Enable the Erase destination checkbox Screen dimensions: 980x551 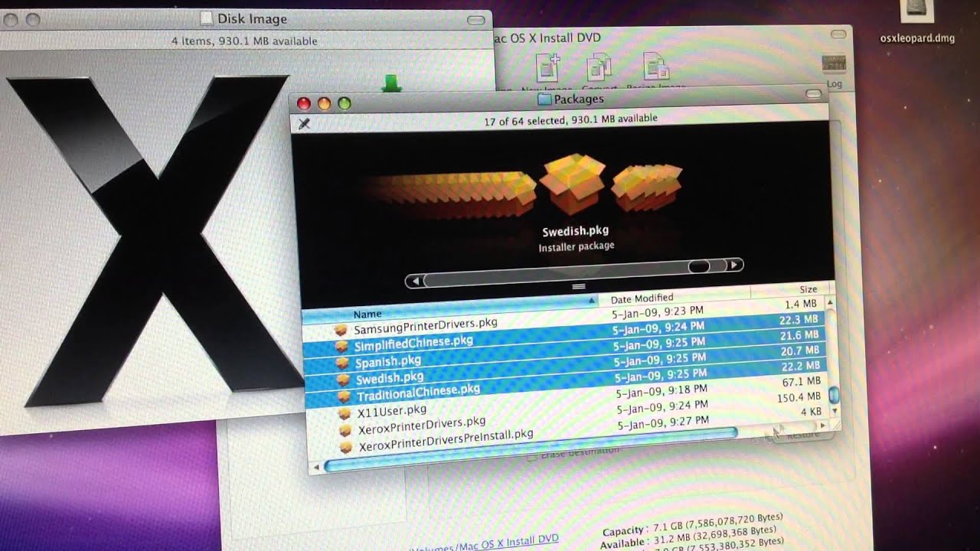pyautogui.click(x=531, y=456)
